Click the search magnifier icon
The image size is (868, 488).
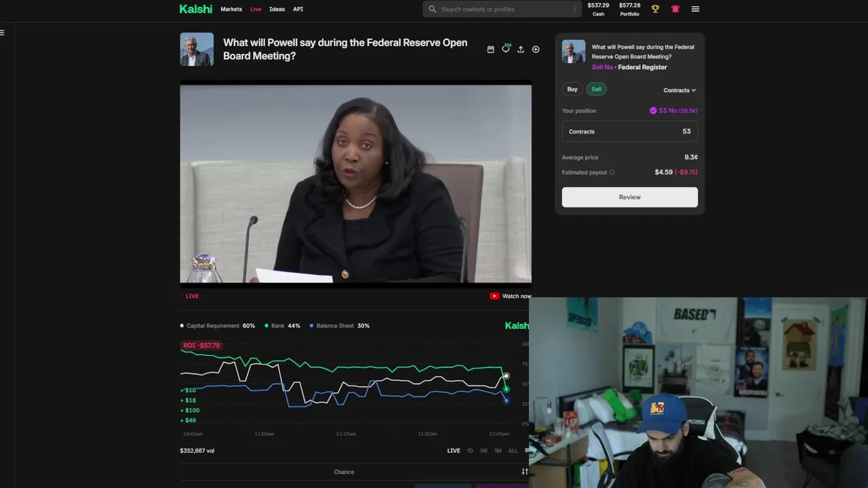(x=432, y=9)
